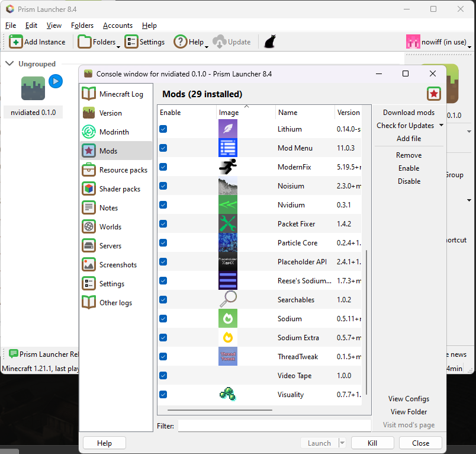The width and height of the screenshot is (476, 454).
Task: Click Download mods button
Action: tap(409, 113)
